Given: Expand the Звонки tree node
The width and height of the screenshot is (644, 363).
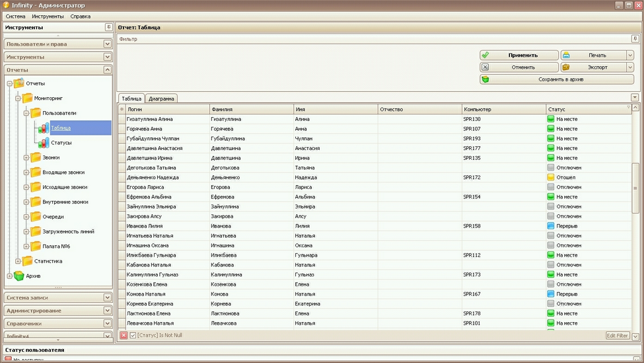Looking at the screenshot, I should [26, 157].
